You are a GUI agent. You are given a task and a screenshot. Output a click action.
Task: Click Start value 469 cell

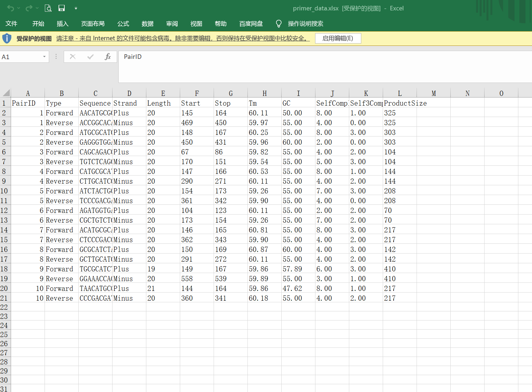(x=197, y=123)
